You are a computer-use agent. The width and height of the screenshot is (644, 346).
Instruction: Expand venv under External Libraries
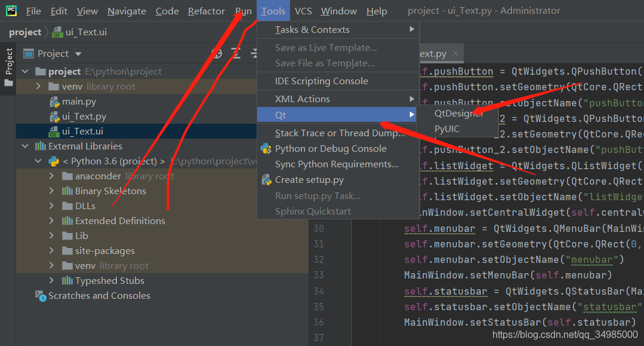51,266
